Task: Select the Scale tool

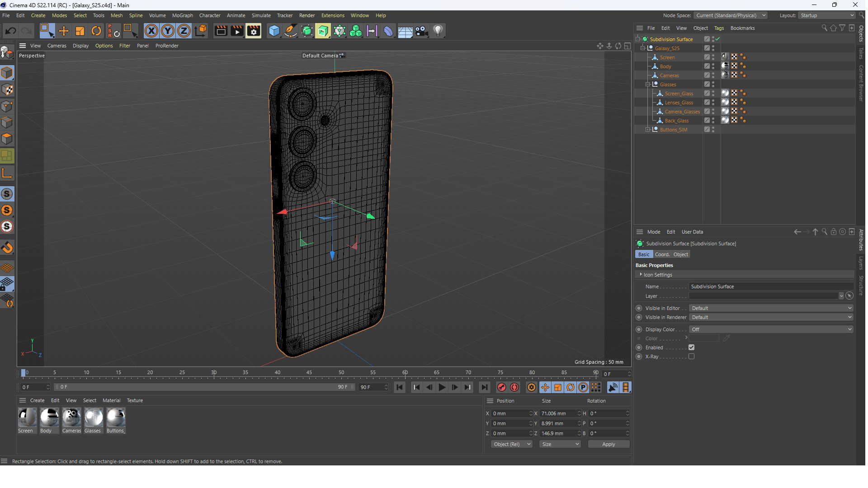Action: [x=80, y=31]
